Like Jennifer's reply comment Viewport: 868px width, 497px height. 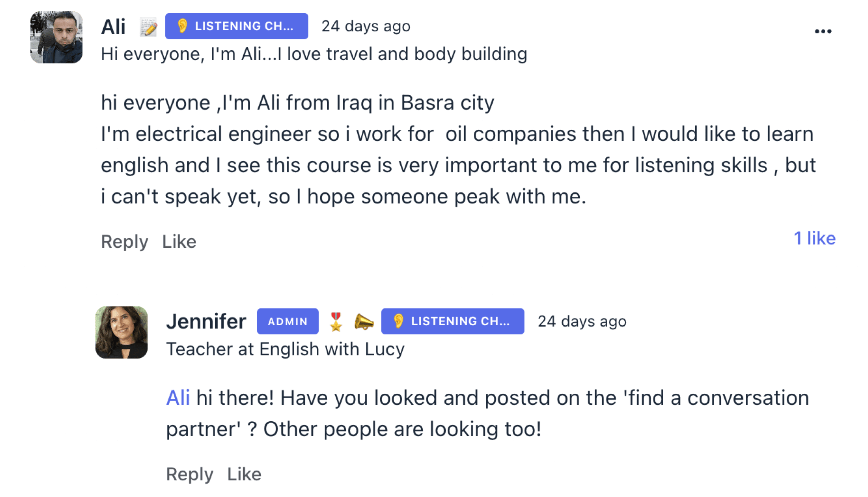click(x=244, y=474)
